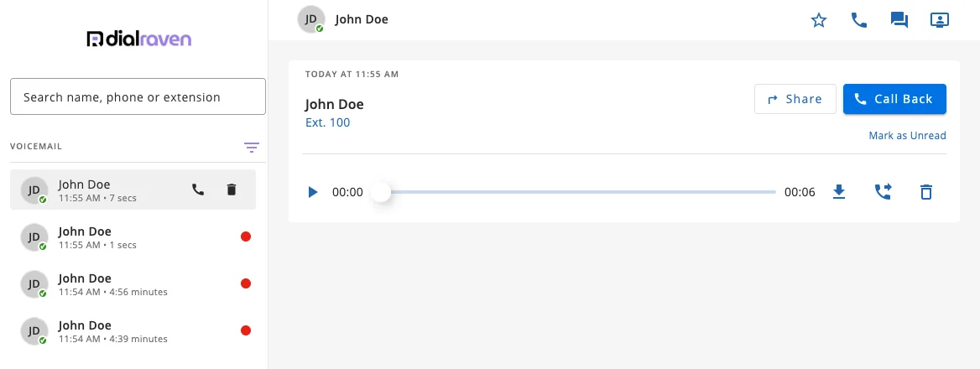
Task: Select the 11:55 AM 1 secs voicemail
Action: coord(133,237)
